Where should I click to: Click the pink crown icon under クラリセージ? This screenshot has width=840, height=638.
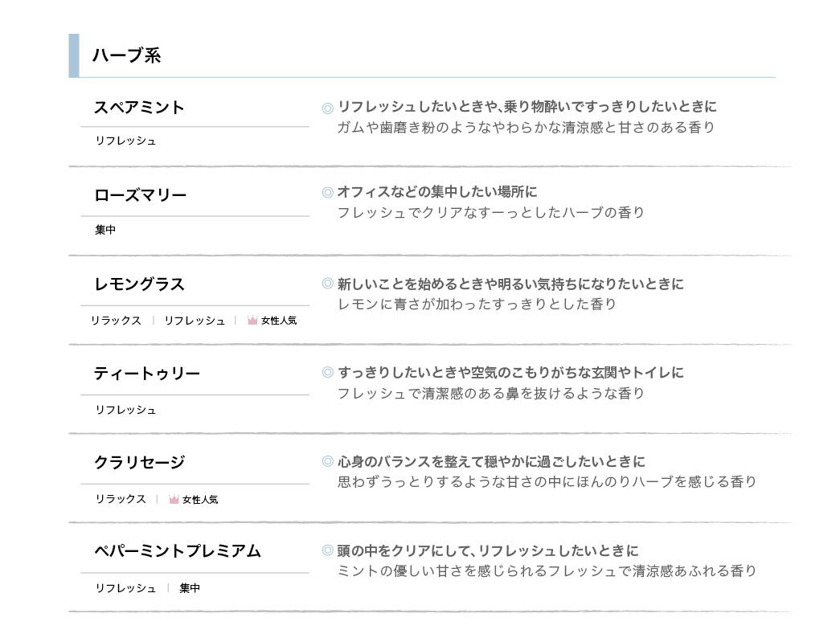[174, 499]
